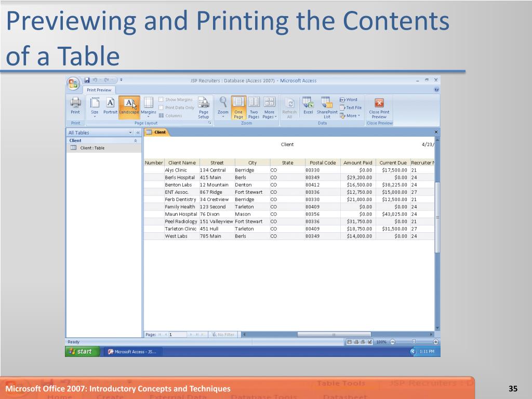Choose Landscape orientation
Viewport: 532px width, 399px height.
tap(129, 107)
